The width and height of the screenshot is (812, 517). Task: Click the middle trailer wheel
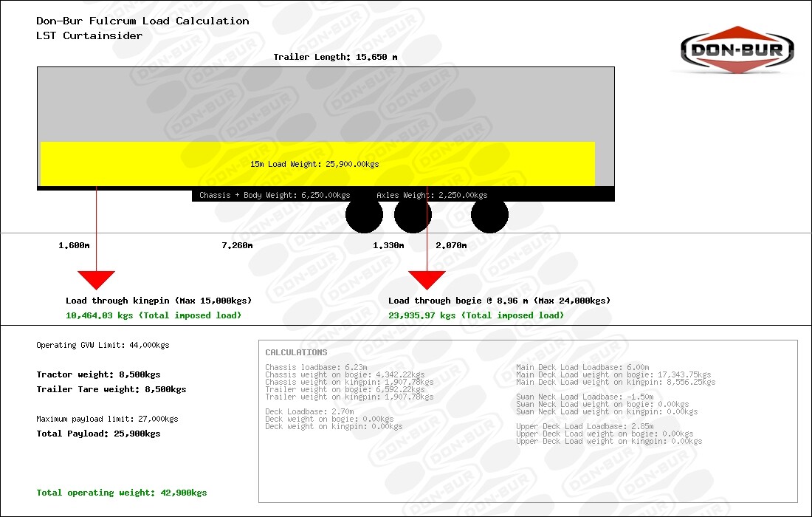(413, 215)
